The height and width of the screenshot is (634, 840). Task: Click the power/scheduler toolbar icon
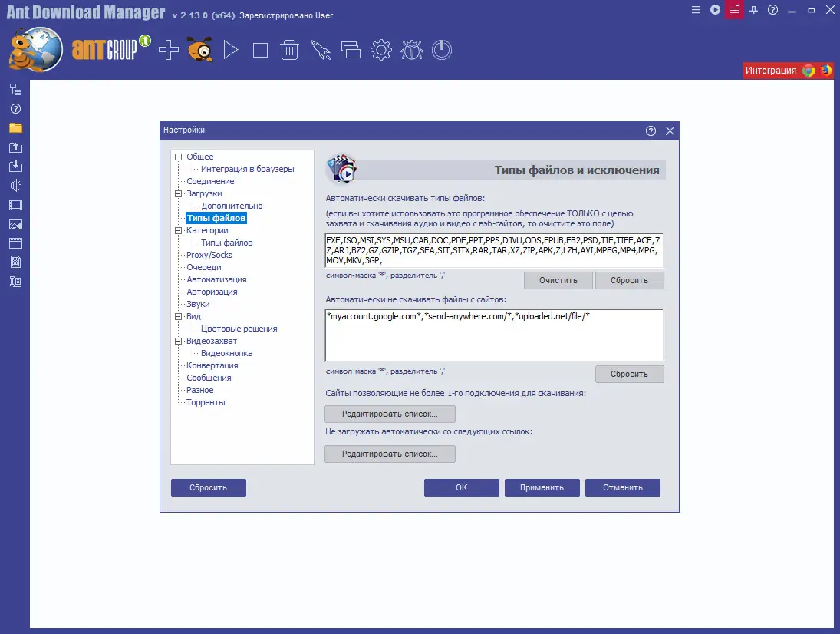[443, 49]
